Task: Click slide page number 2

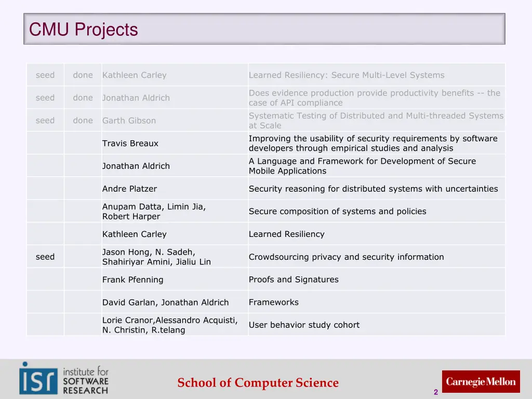Action: pos(436,393)
